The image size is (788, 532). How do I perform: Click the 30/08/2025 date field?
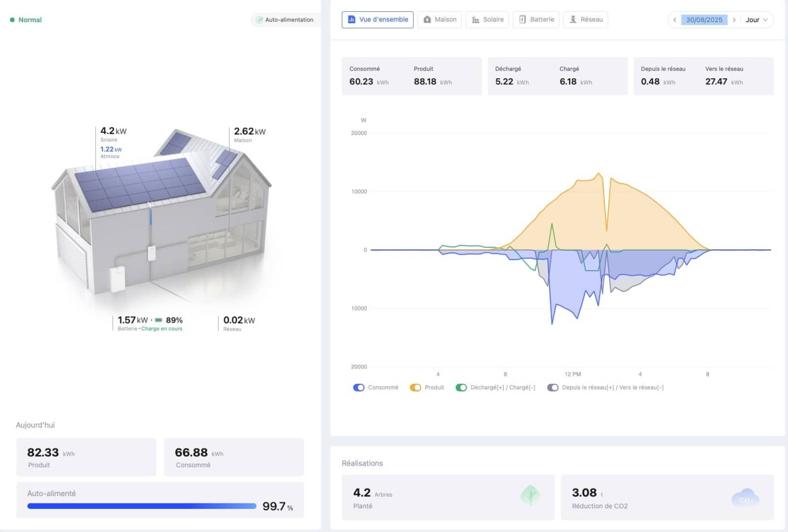coord(704,20)
